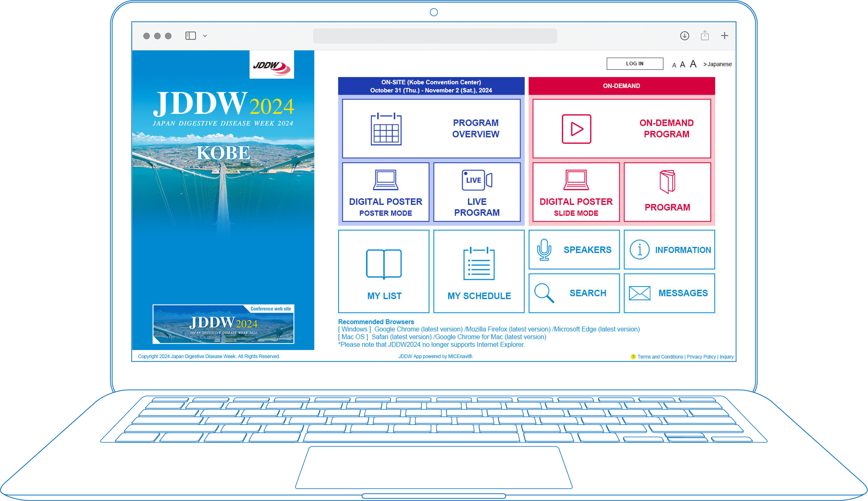
Task: Click the Search magnifying glass icon
Action: pos(544,293)
